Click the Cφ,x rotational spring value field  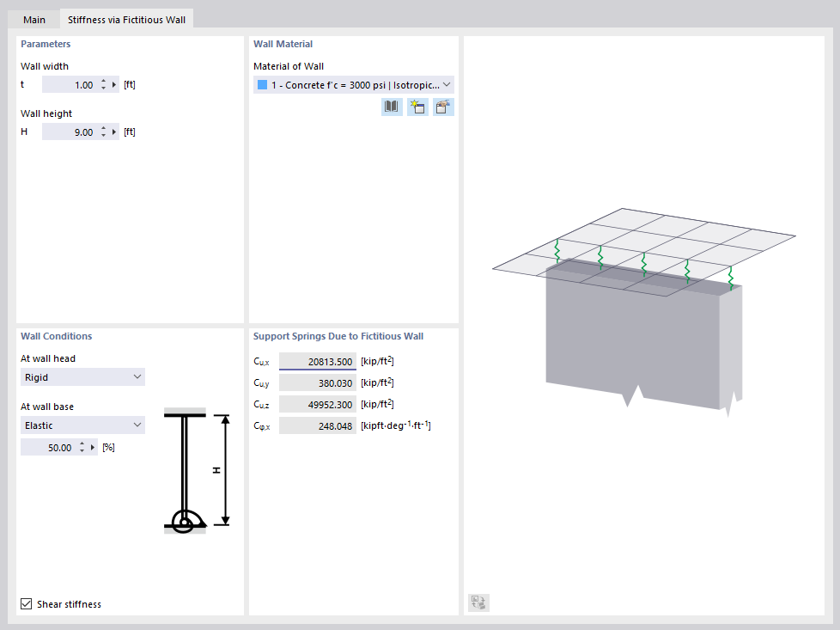click(316, 425)
